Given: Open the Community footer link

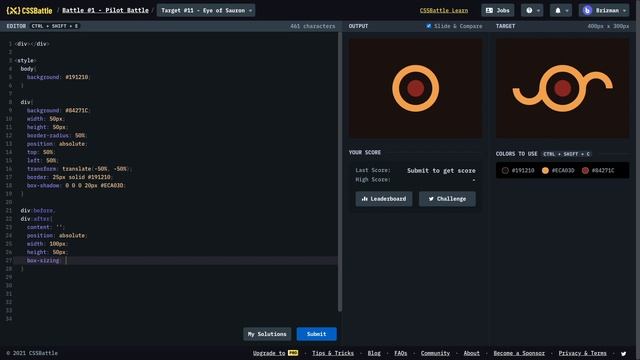Looking at the screenshot, I should 435,353.
